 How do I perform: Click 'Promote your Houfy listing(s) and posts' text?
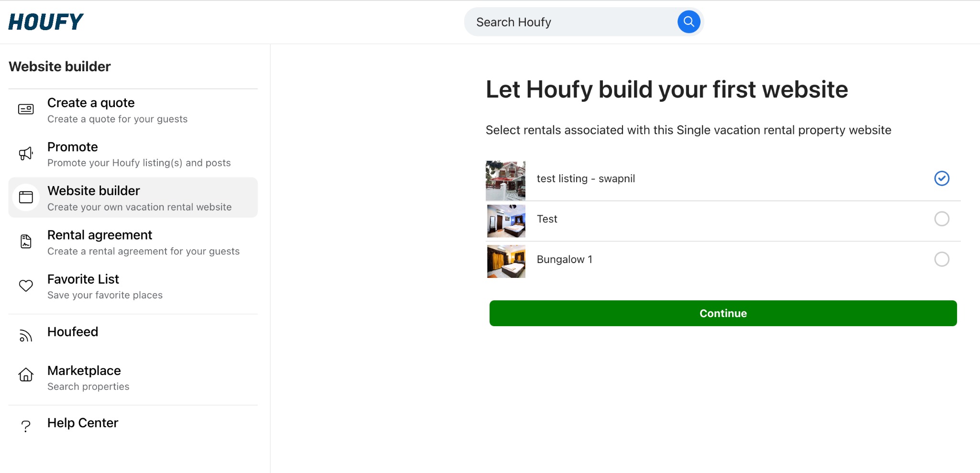tap(139, 163)
